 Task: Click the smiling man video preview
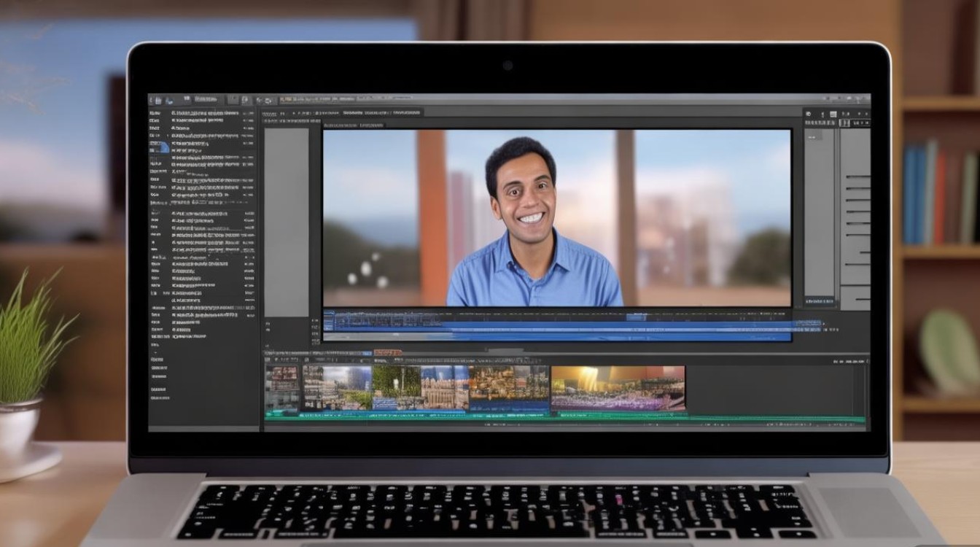click(557, 218)
